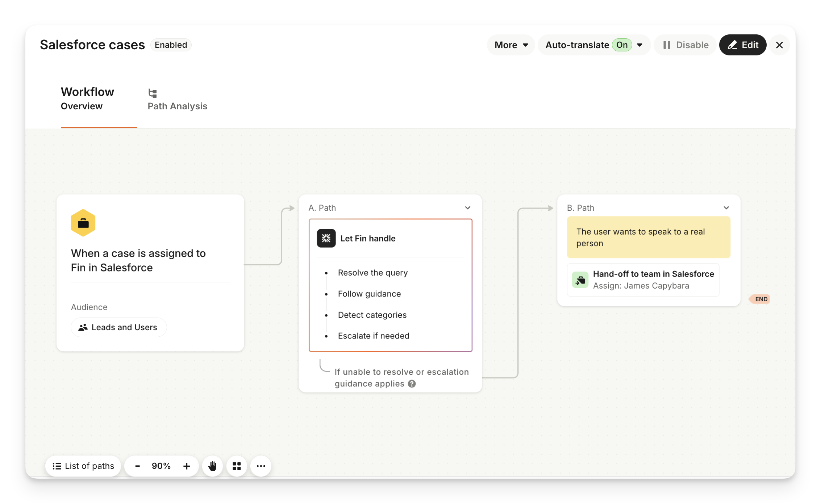
Task: Open the More dropdown menu
Action: (511, 45)
